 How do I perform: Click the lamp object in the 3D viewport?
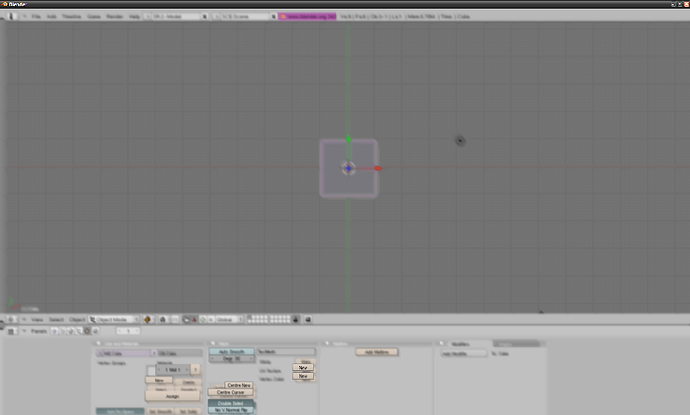coord(460,141)
